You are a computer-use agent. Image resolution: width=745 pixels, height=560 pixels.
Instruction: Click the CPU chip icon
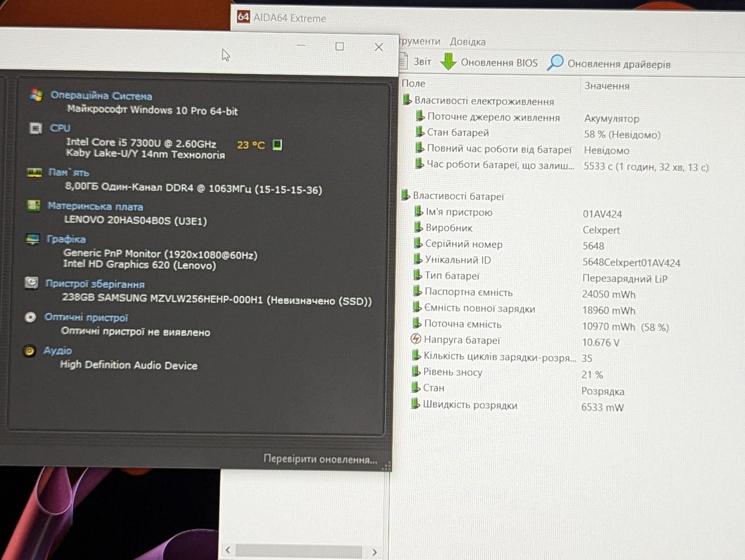[36, 128]
